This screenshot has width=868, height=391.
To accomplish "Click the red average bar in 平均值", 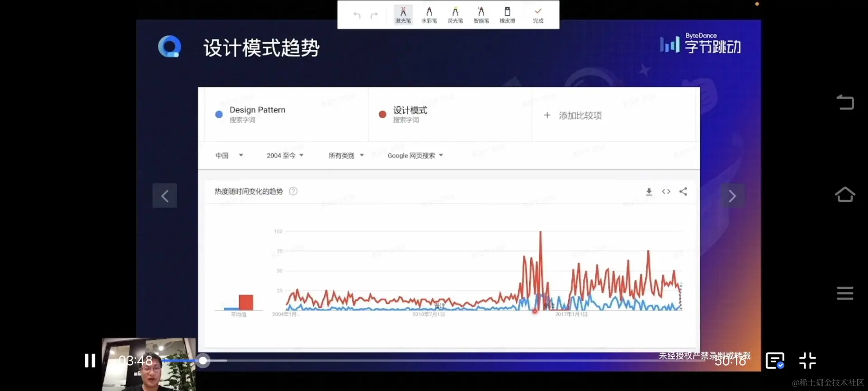I will point(246,302).
